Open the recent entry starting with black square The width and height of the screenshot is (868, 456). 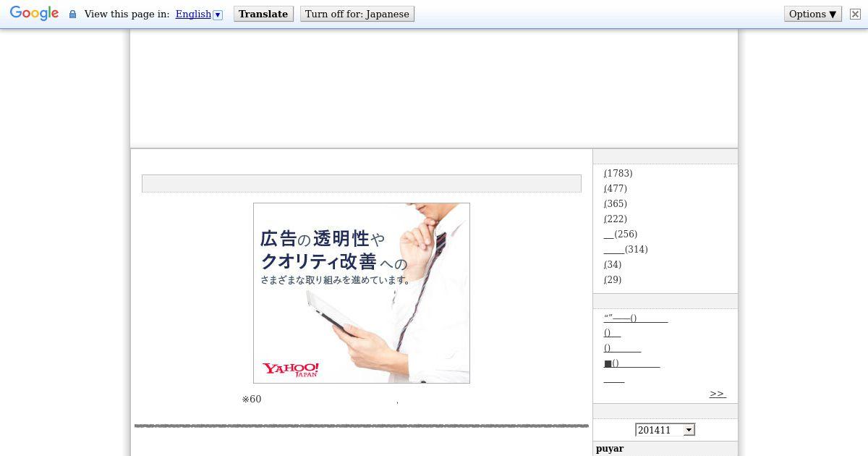(632, 364)
